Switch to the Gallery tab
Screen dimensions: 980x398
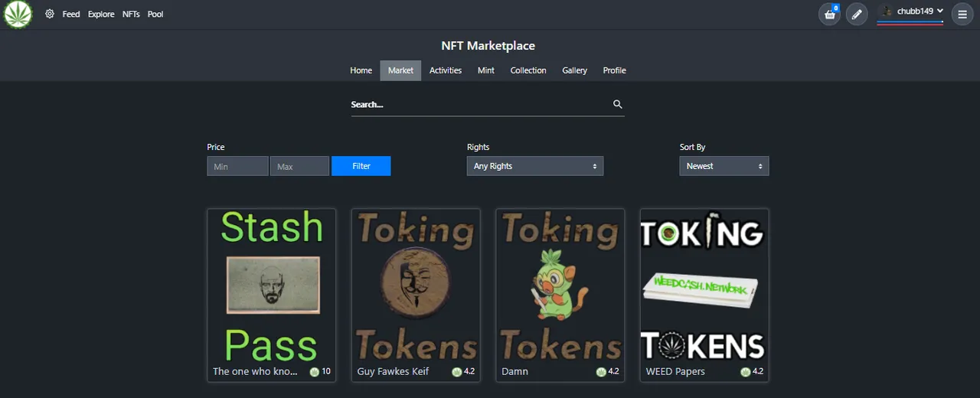pyautogui.click(x=575, y=70)
